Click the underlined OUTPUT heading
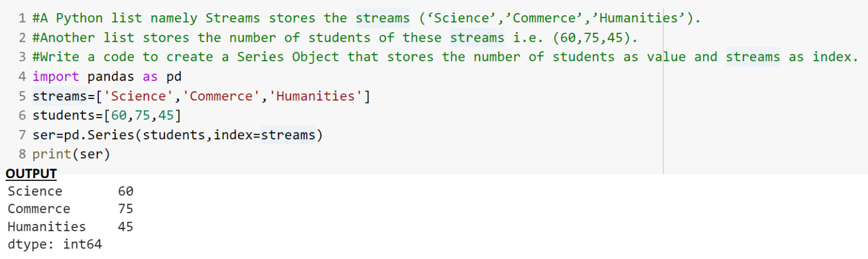The width and height of the screenshot is (868, 259). tap(31, 173)
